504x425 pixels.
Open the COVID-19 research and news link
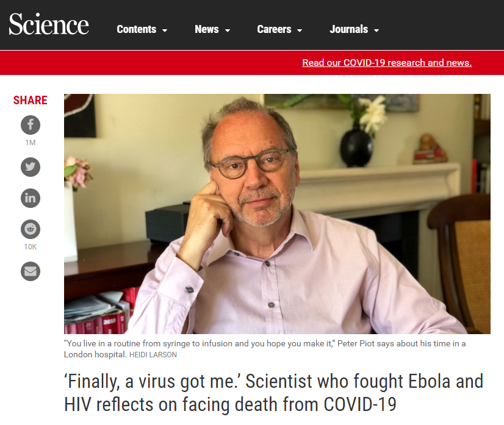pos(387,63)
